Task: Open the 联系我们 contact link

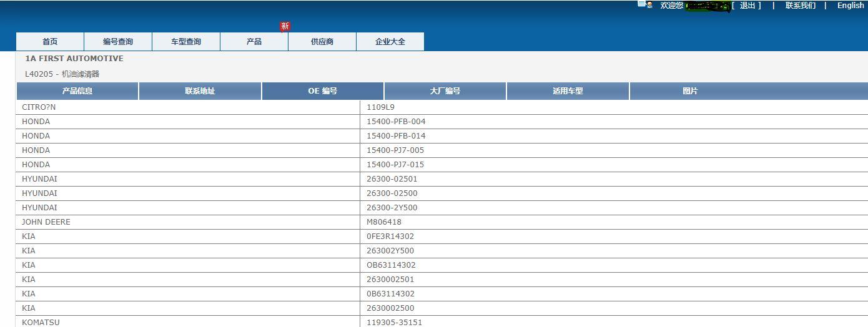Action: coord(800,6)
